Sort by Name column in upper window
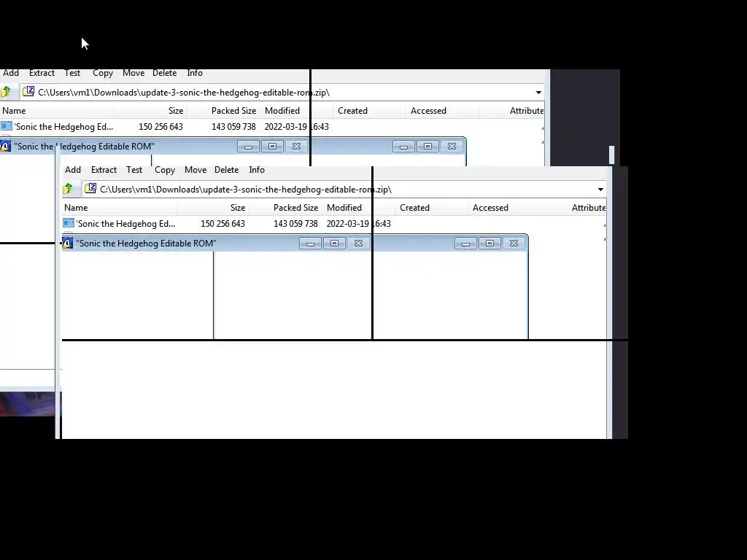The image size is (747, 560). click(57, 111)
